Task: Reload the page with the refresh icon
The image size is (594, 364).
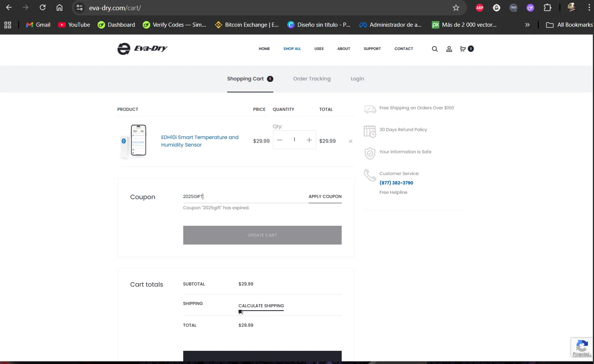Action: (x=42, y=8)
